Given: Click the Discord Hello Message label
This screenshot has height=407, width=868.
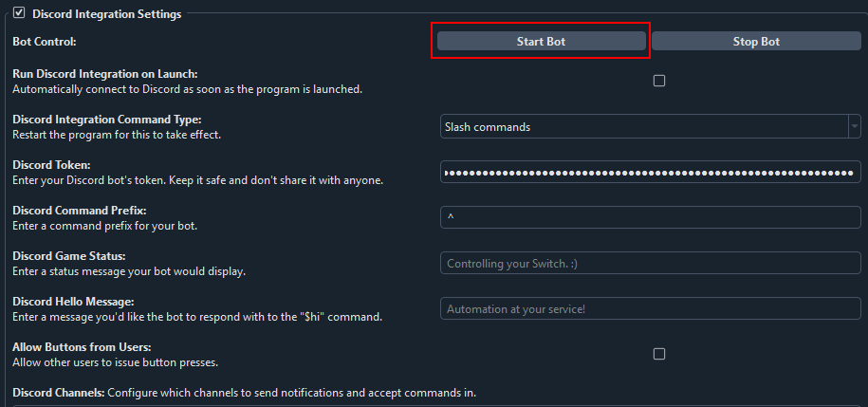Looking at the screenshot, I should [72, 302].
